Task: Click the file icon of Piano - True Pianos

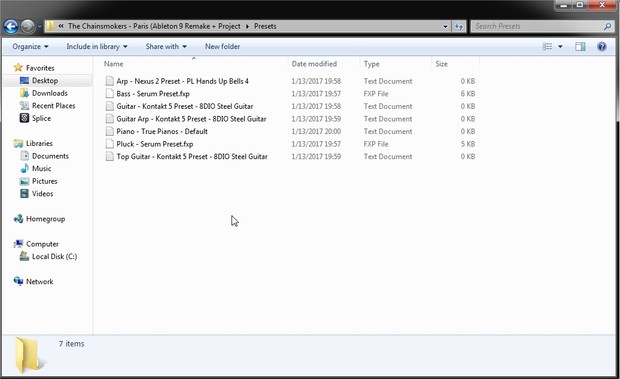Action: (110, 131)
